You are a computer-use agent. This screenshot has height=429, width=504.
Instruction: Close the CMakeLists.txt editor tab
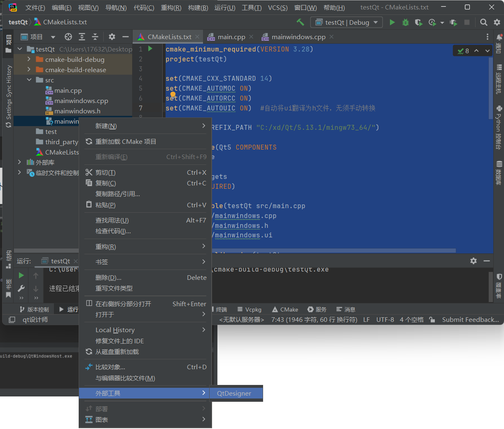[x=197, y=37]
